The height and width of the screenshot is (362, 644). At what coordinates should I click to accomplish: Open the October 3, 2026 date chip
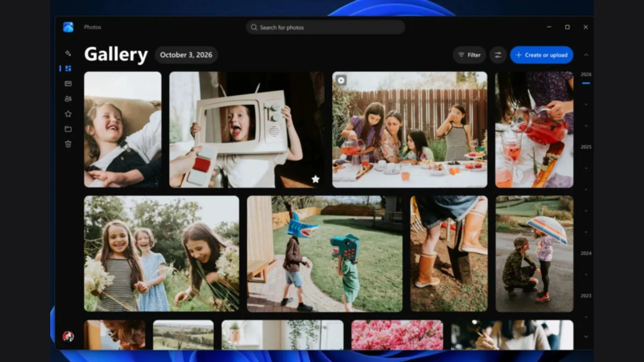[186, 55]
